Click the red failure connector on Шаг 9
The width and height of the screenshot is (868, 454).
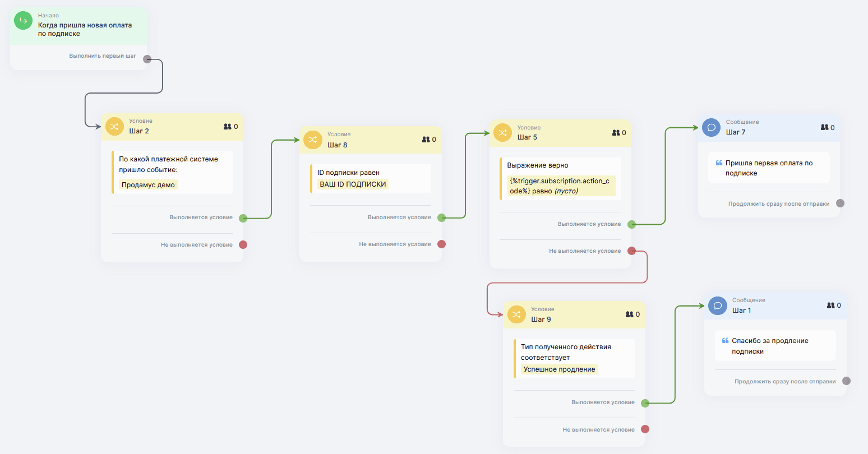(x=645, y=429)
